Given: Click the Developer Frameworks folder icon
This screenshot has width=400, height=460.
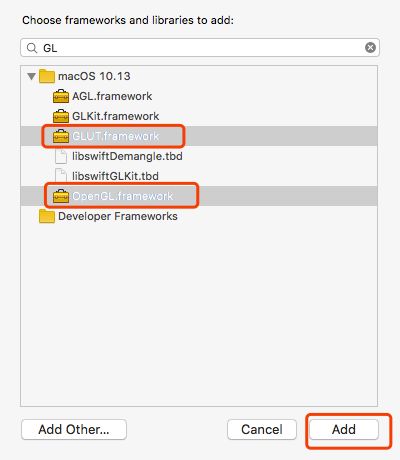Looking at the screenshot, I should pyautogui.click(x=47, y=216).
